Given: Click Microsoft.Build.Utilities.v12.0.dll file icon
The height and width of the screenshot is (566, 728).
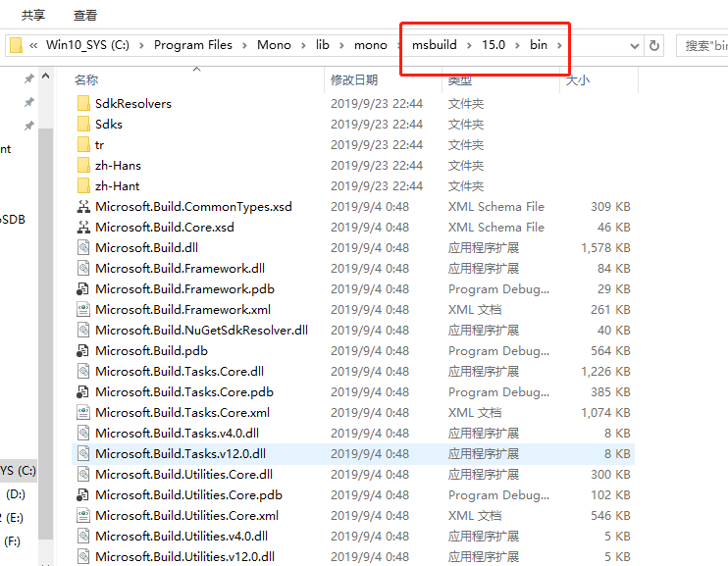Looking at the screenshot, I should (x=83, y=556).
